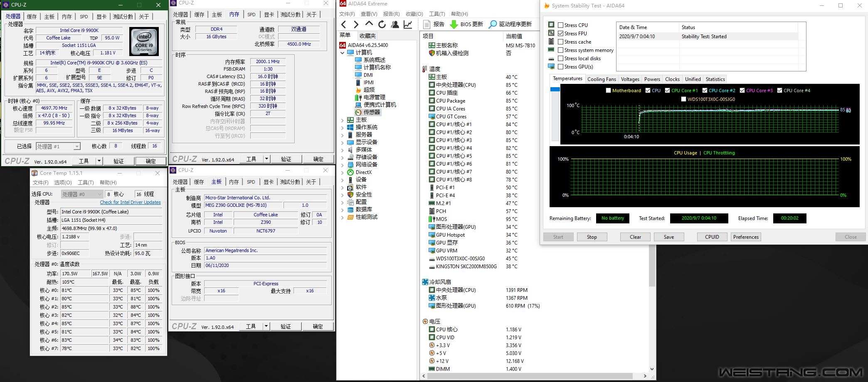This screenshot has height=382, width=868.
Task: Click the temperature section thermometer icon
Action: coord(425,69)
